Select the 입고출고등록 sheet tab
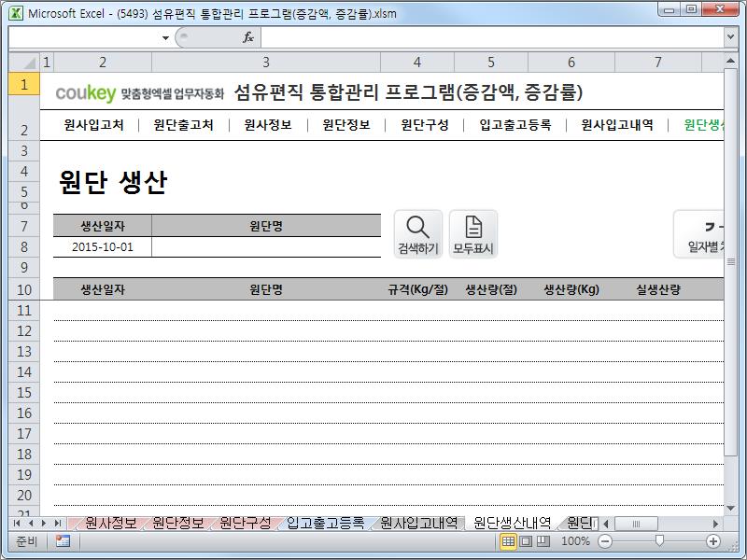 [x=325, y=523]
